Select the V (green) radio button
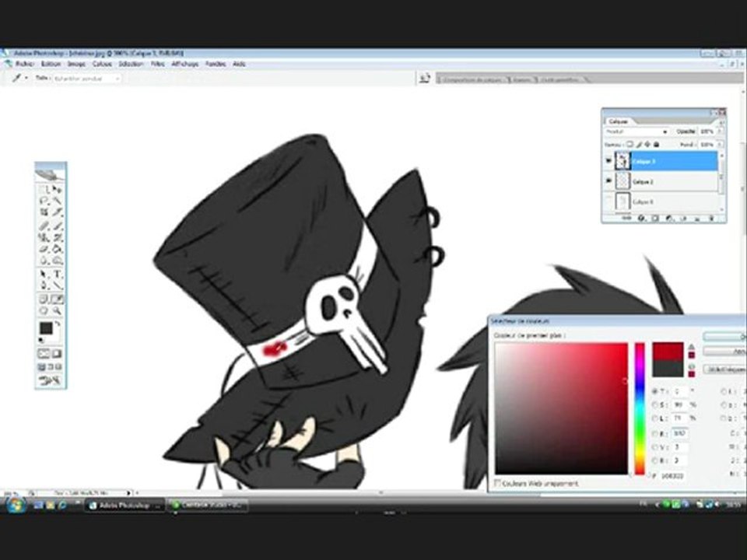 [x=655, y=447]
